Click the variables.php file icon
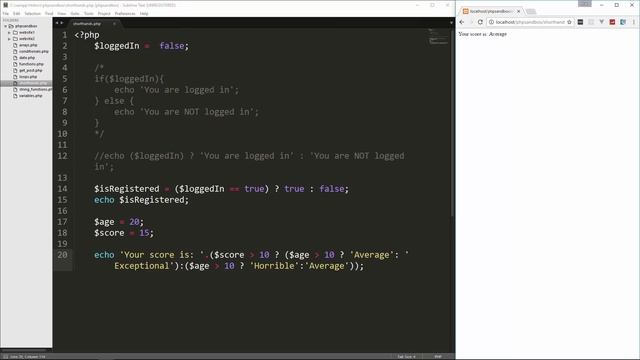The height and width of the screenshot is (360, 640). (x=15, y=96)
